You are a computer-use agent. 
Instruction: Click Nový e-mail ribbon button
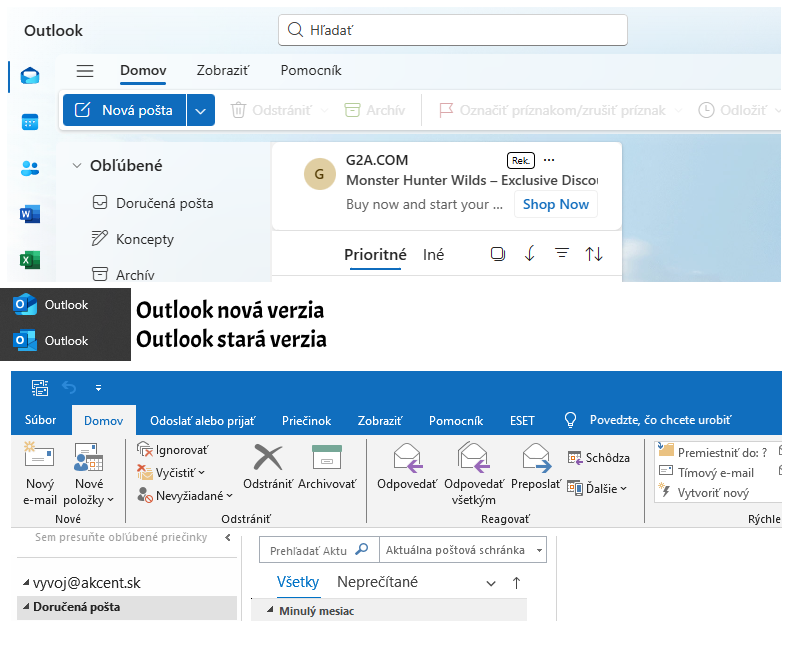coord(39,473)
